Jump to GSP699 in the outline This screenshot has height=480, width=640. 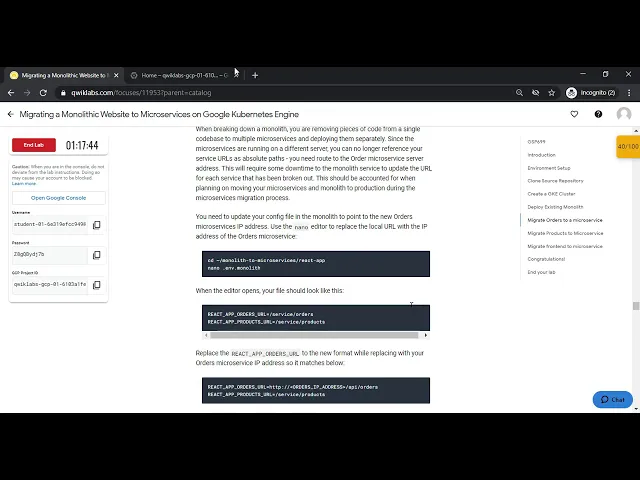(536, 142)
